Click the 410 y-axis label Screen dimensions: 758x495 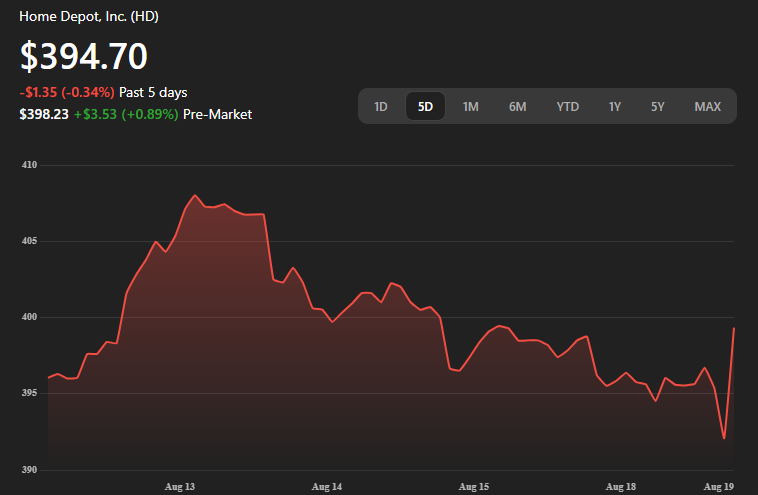tap(29, 165)
